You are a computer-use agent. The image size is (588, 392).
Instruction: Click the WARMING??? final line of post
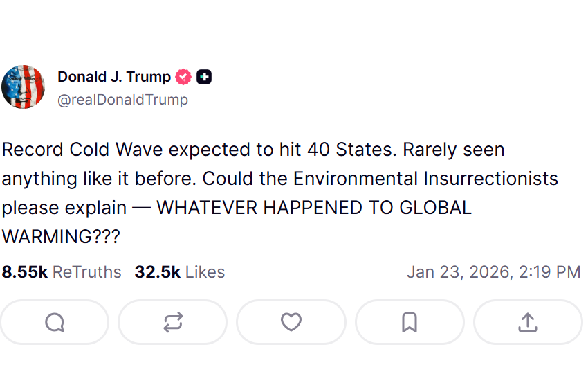61,237
